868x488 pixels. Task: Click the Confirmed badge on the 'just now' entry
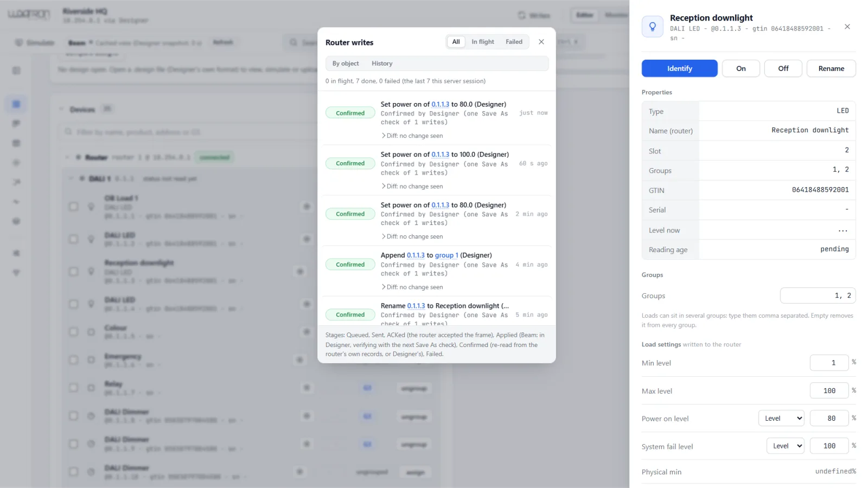pyautogui.click(x=350, y=113)
